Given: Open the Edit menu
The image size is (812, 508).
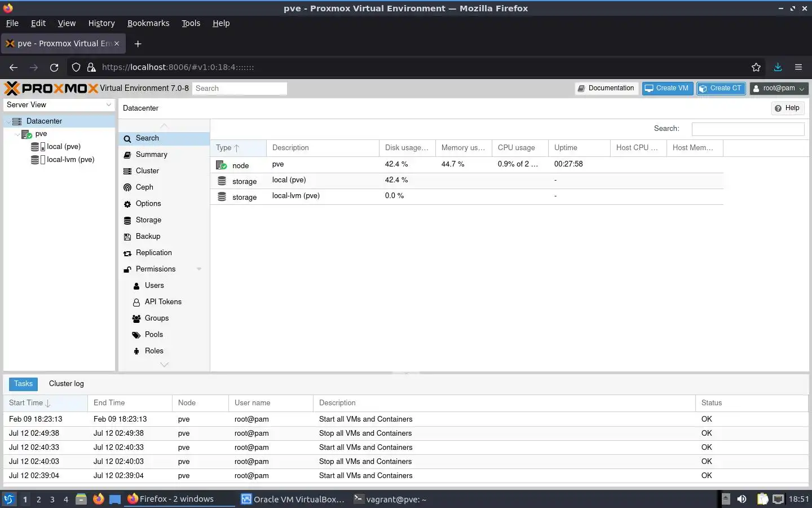Looking at the screenshot, I should click(38, 23).
